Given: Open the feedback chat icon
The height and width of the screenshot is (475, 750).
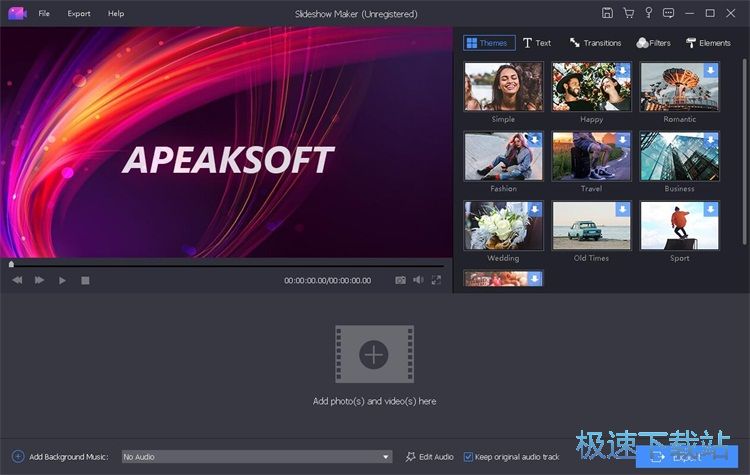Looking at the screenshot, I should [668, 13].
